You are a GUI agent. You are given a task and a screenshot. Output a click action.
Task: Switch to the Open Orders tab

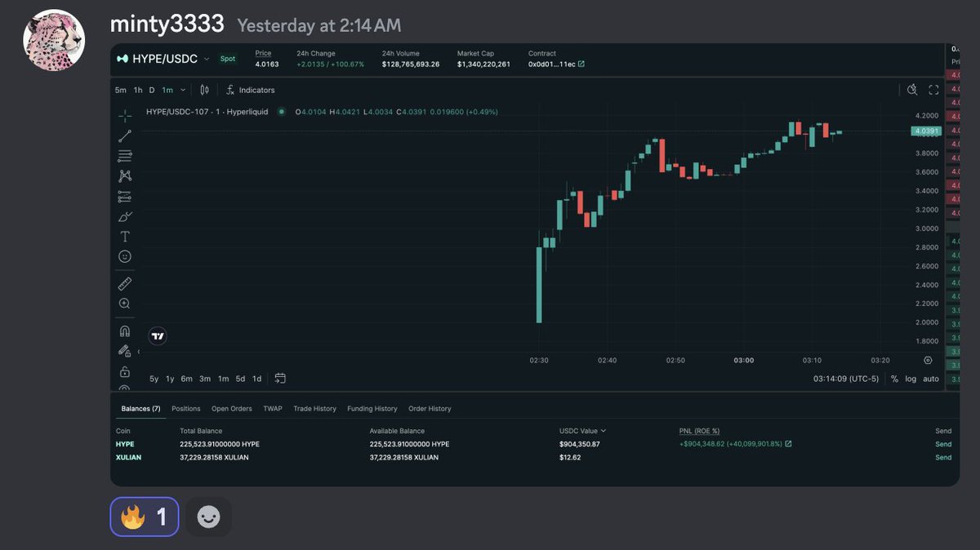(x=232, y=408)
